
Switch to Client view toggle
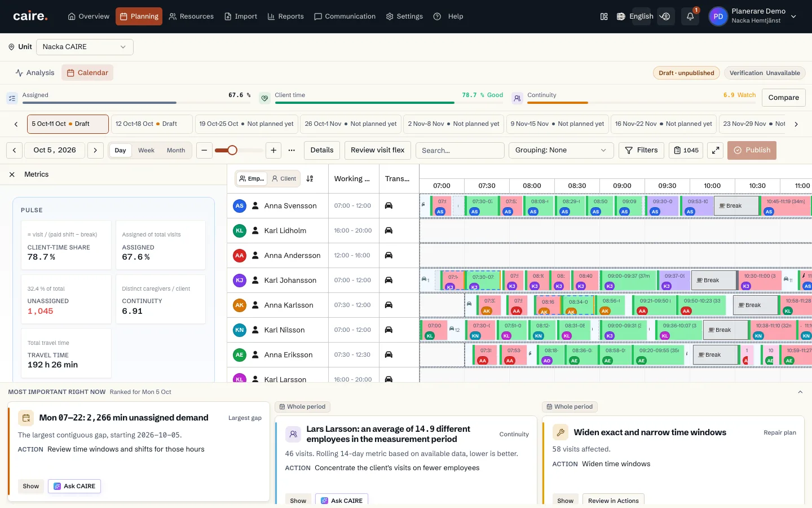[284, 178]
